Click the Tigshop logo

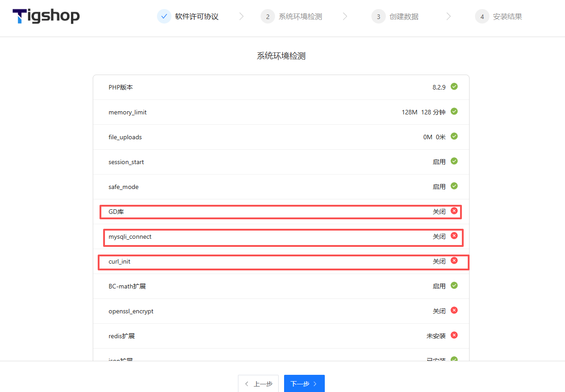[x=46, y=16]
